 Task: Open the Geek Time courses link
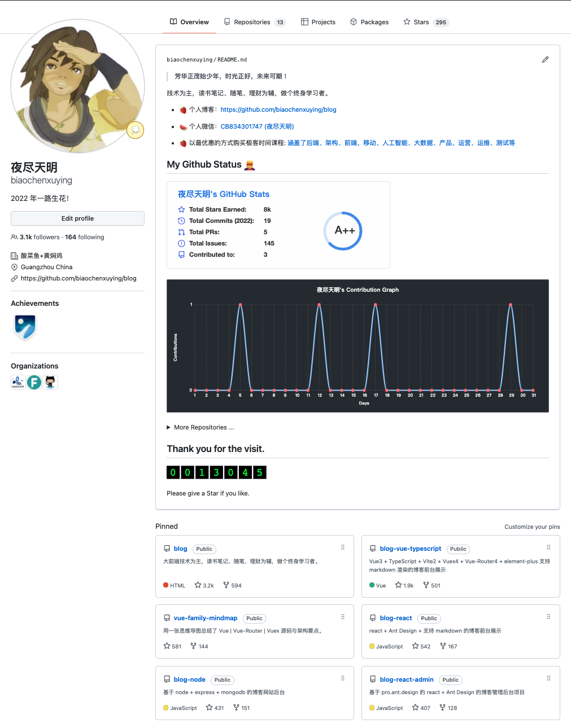pos(401,143)
